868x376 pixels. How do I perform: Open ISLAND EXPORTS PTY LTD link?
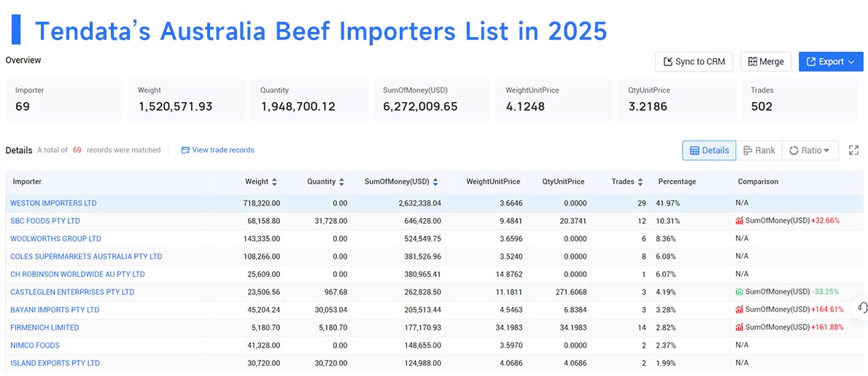(x=55, y=363)
